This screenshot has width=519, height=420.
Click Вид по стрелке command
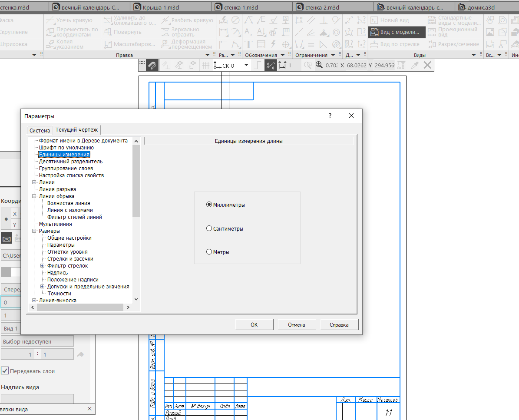395,44
